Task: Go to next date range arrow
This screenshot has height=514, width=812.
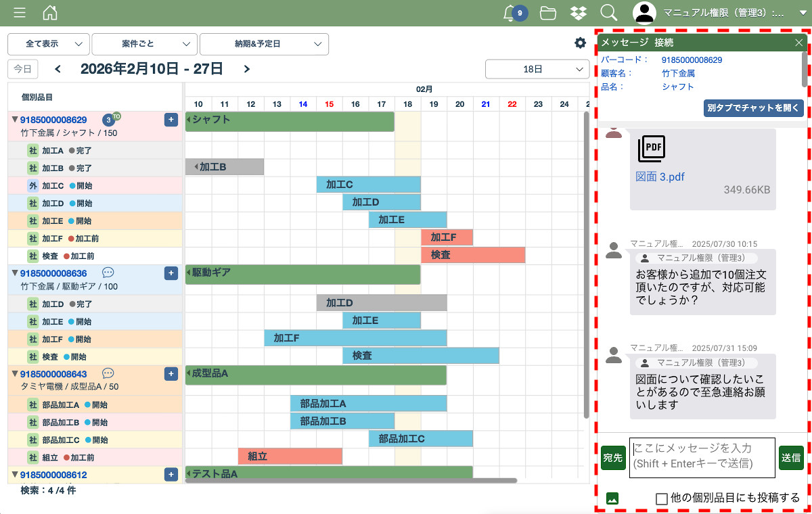Action: [247, 69]
